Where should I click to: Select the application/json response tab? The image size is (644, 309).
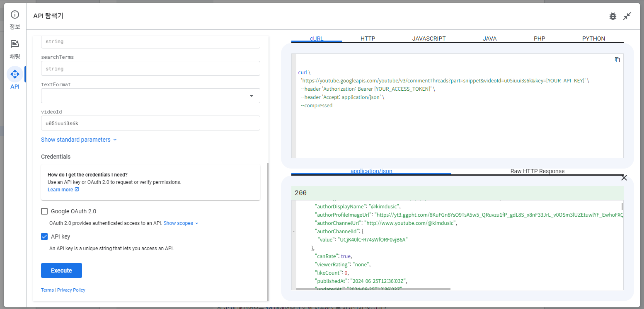(x=371, y=171)
